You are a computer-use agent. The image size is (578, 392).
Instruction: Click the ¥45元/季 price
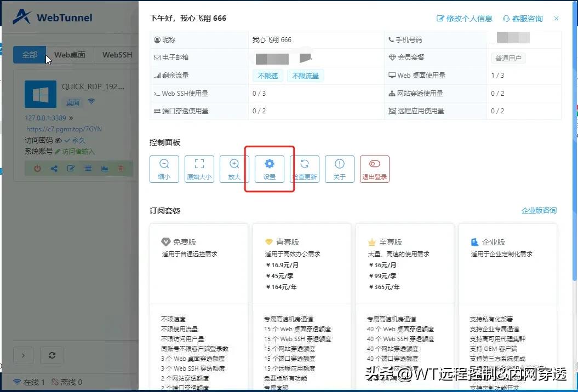click(x=279, y=276)
